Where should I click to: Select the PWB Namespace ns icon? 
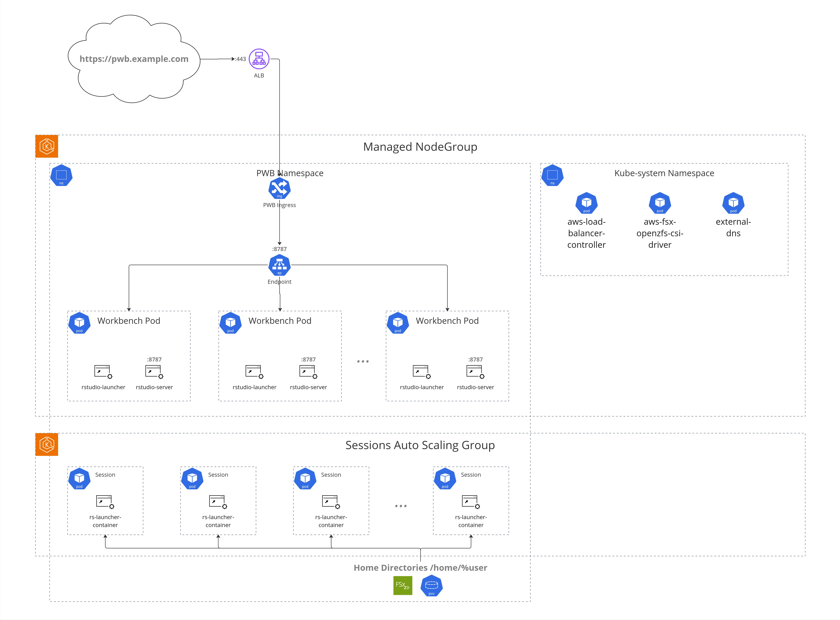[x=62, y=175]
